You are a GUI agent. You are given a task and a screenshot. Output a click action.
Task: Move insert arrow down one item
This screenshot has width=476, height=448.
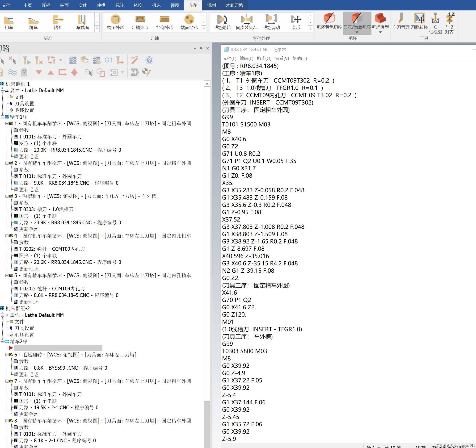tap(39, 72)
